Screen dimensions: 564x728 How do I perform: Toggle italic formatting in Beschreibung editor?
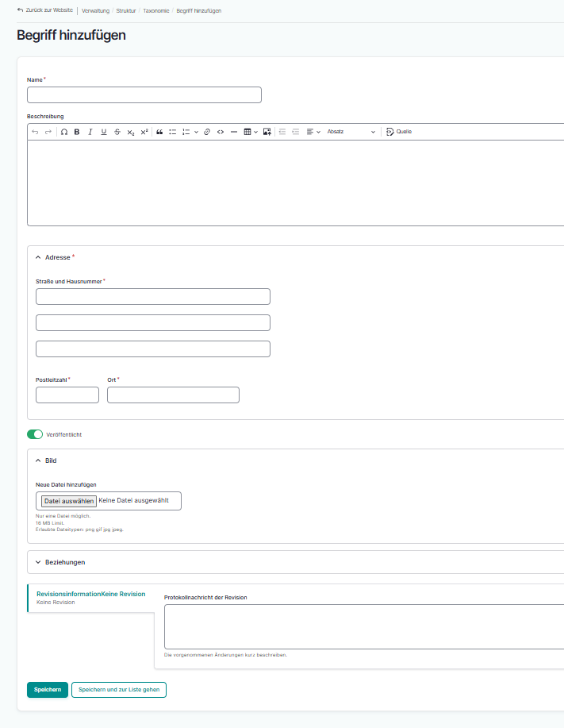pyautogui.click(x=90, y=132)
